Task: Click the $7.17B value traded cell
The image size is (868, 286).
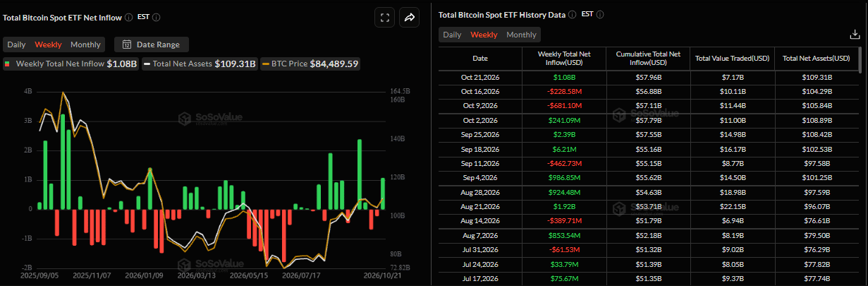Action: 732,77
